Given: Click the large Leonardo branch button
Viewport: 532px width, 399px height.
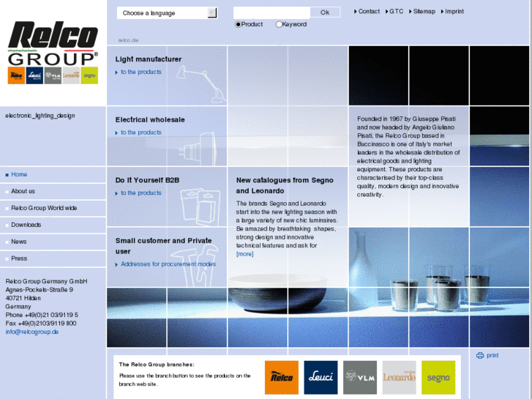Looking at the screenshot, I should (x=399, y=378).
